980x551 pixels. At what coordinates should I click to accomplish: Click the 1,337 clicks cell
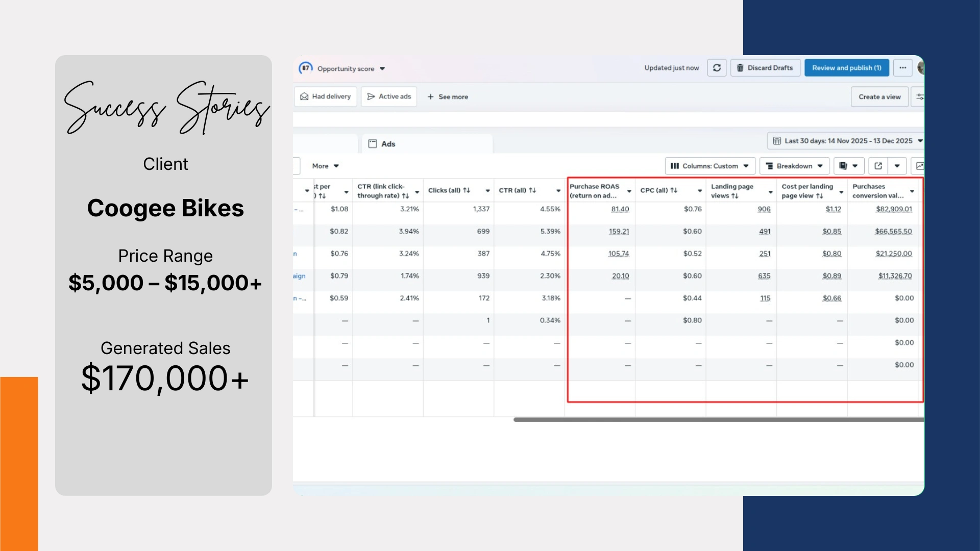point(481,209)
